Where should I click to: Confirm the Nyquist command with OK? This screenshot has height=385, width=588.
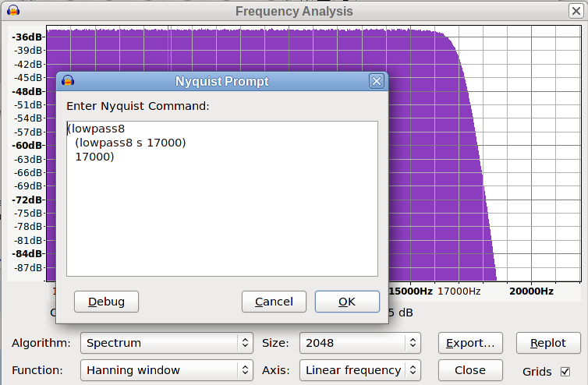pos(347,302)
